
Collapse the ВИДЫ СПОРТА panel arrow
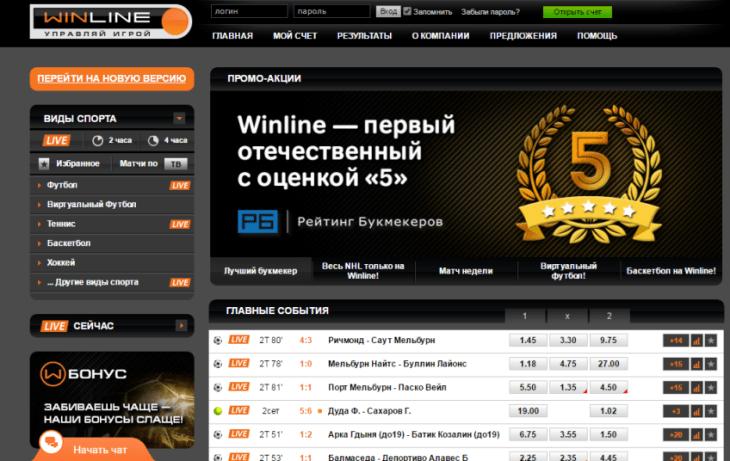179,118
